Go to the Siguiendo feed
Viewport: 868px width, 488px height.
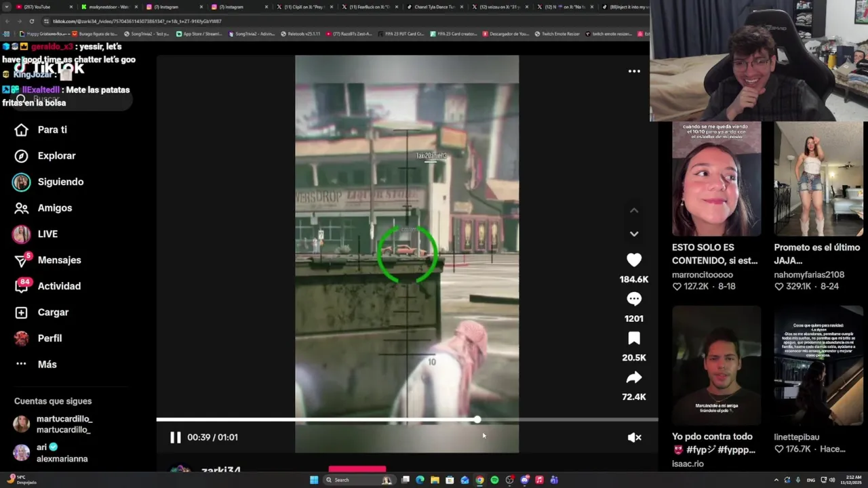pyautogui.click(x=49, y=182)
